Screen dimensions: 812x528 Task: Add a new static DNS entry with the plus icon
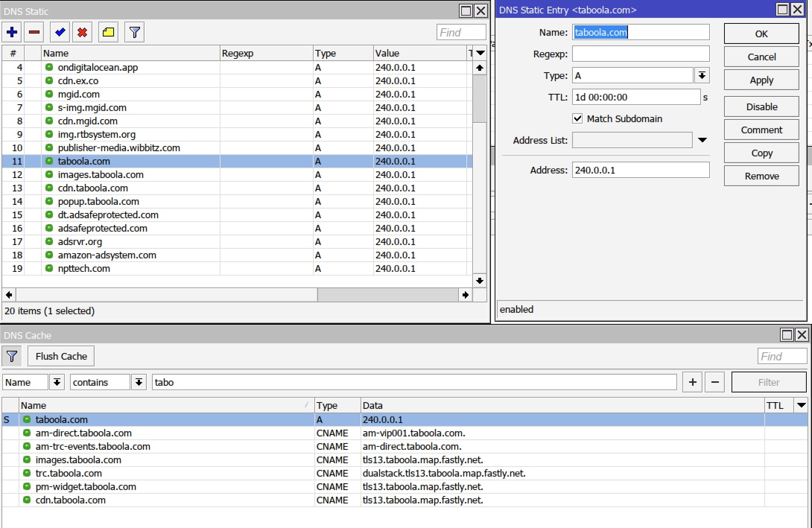tap(12, 32)
